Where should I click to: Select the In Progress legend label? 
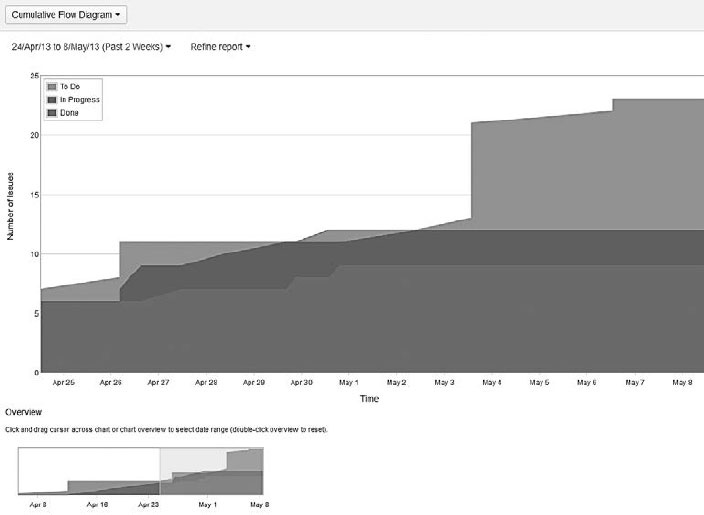pyautogui.click(x=79, y=100)
